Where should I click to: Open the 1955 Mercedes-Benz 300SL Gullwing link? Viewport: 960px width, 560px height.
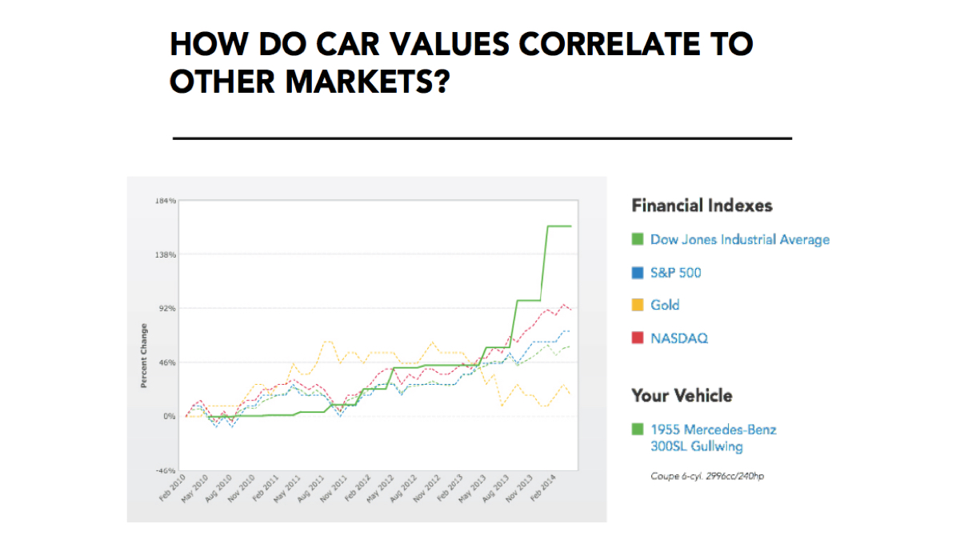(x=712, y=438)
